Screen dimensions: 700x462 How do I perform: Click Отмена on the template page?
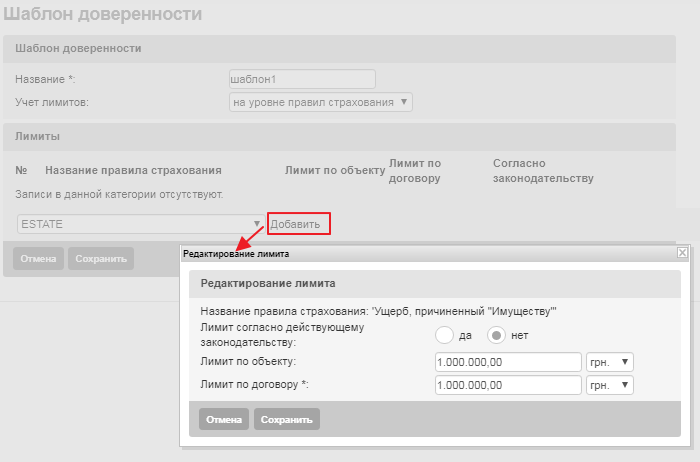(38, 259)
